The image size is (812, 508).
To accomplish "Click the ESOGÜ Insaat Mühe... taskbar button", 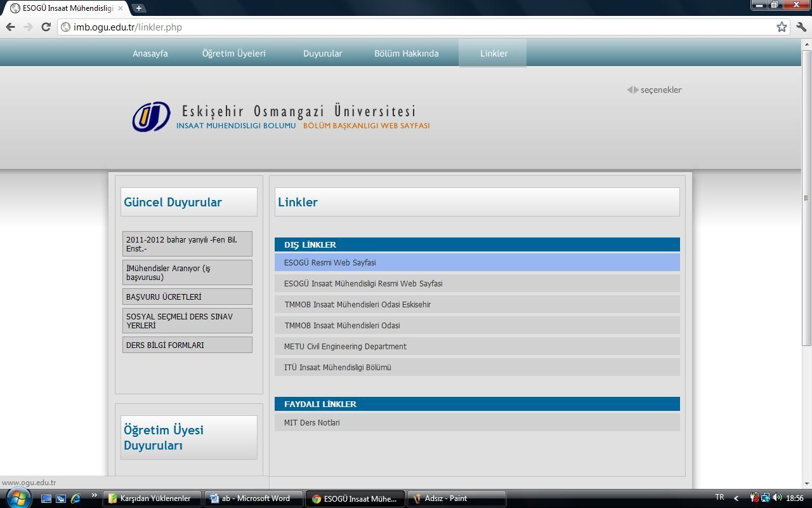I will click(355, 498).
